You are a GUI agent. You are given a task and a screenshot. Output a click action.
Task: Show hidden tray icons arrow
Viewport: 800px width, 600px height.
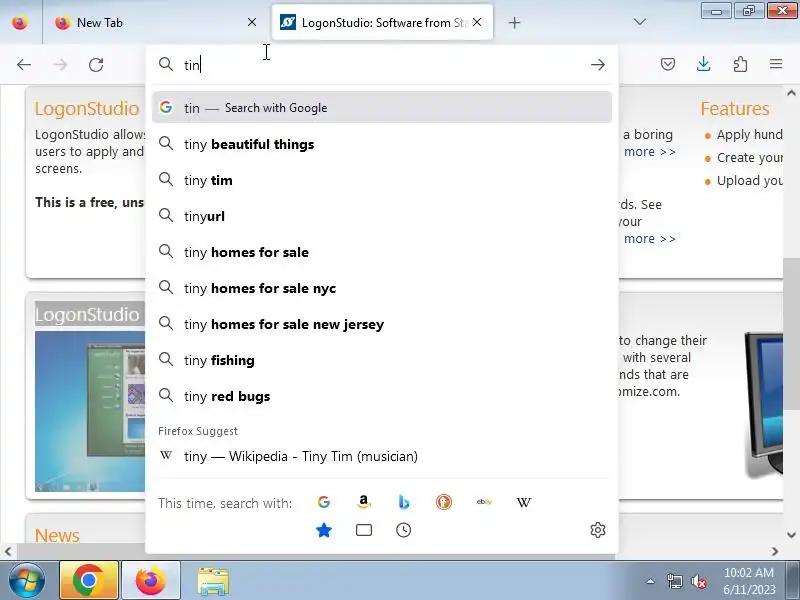(651, 581)
